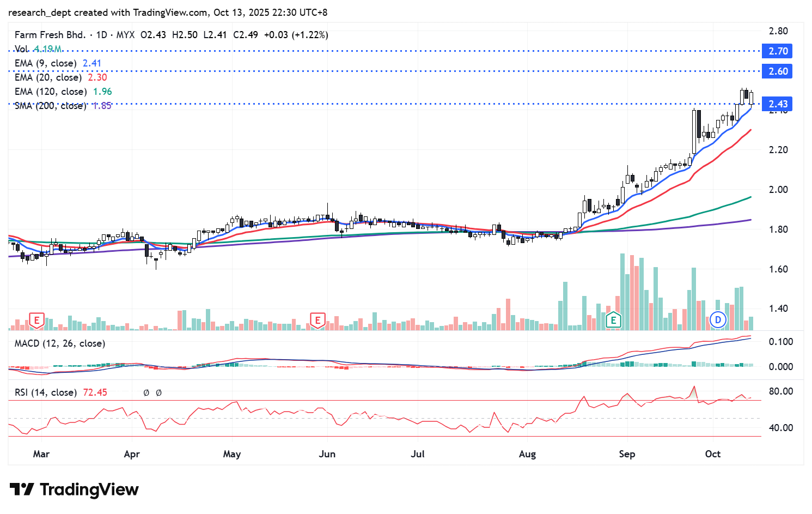Click the EMA (120, close) legend text

[x=51, y=92]
